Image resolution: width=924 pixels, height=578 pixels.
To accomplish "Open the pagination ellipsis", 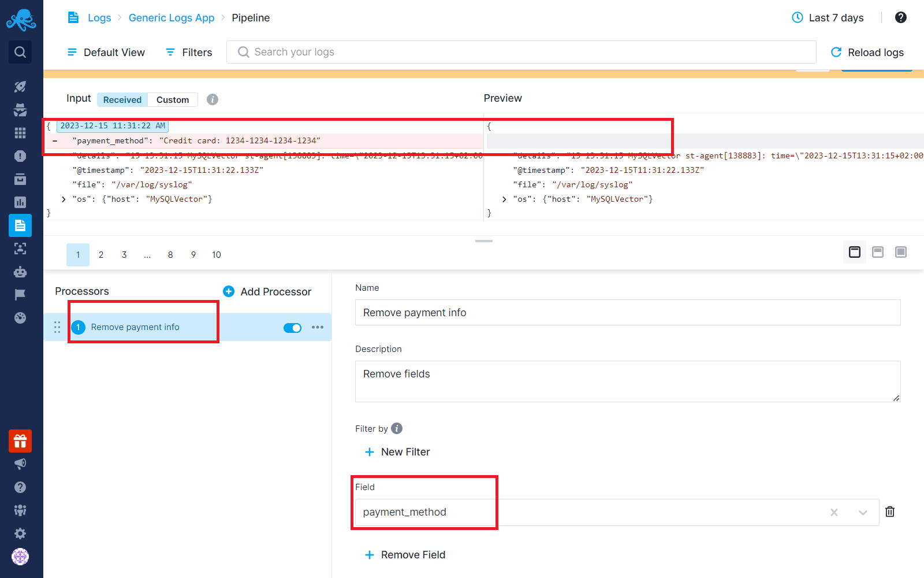I will point(147,255).
